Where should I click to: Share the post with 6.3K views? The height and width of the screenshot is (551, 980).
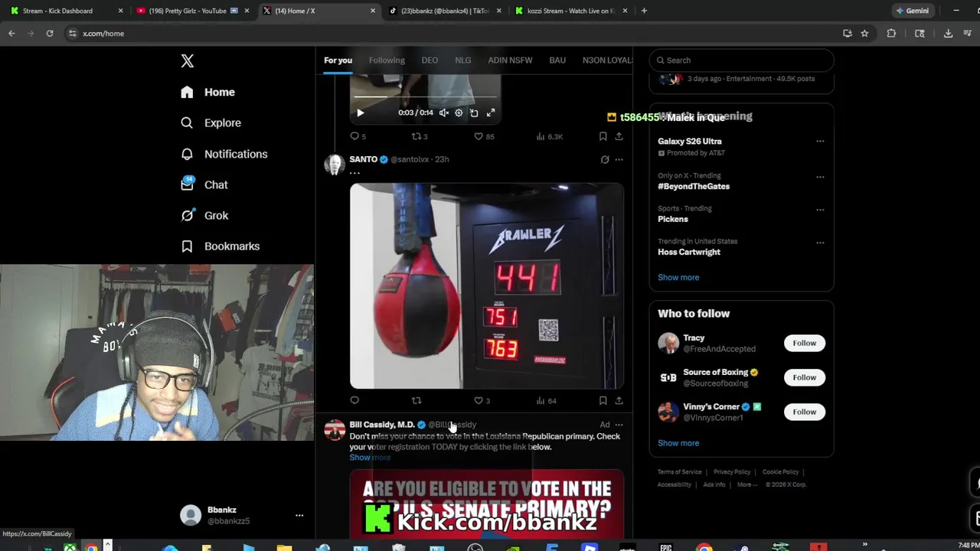(619, 136)
